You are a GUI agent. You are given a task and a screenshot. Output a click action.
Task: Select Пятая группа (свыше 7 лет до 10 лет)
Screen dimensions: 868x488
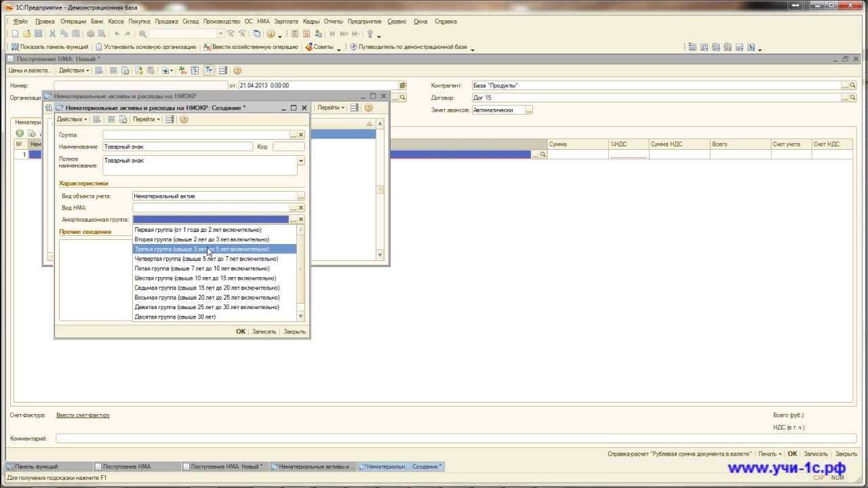(x=215, y=268)
